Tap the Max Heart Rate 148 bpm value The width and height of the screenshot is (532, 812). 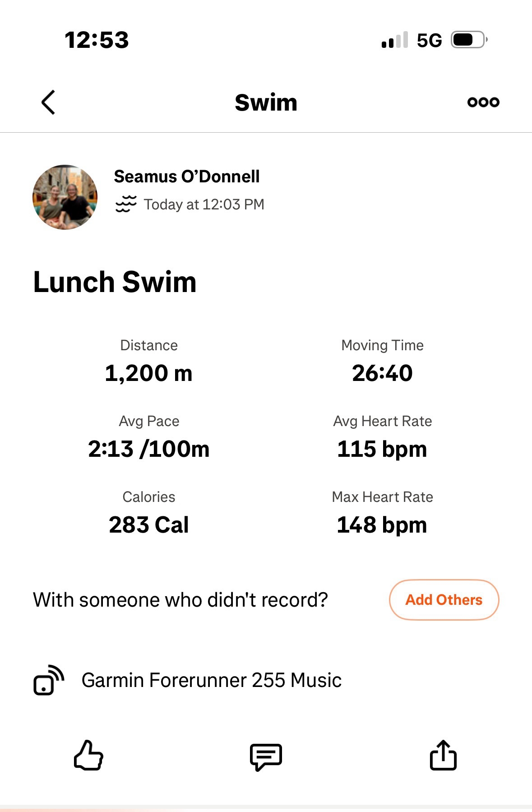(x=382, y=524)
